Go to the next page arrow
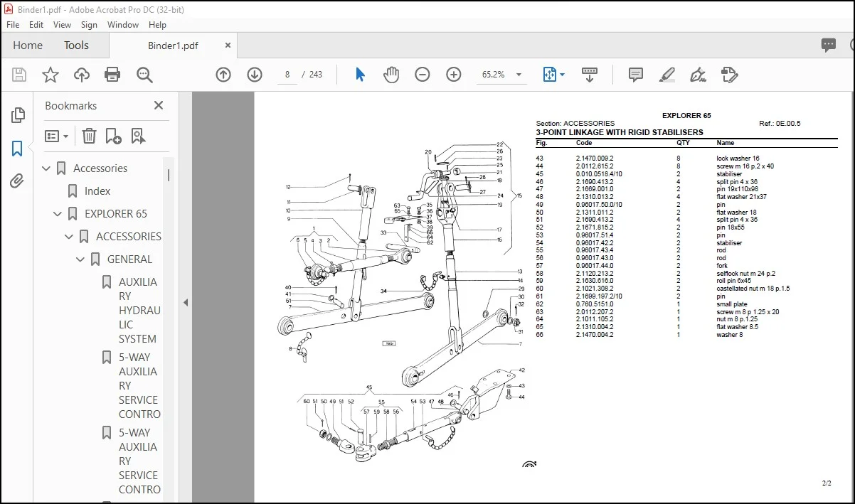This screenshot has height=504, width=855. [255, 75]
